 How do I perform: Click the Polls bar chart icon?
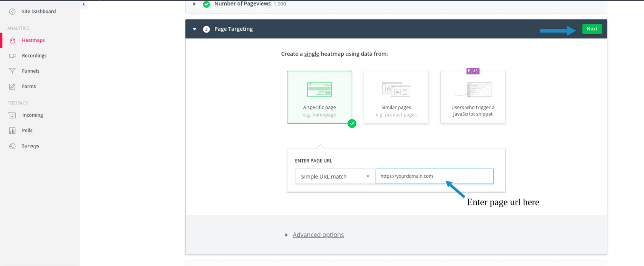coord(12,131)
